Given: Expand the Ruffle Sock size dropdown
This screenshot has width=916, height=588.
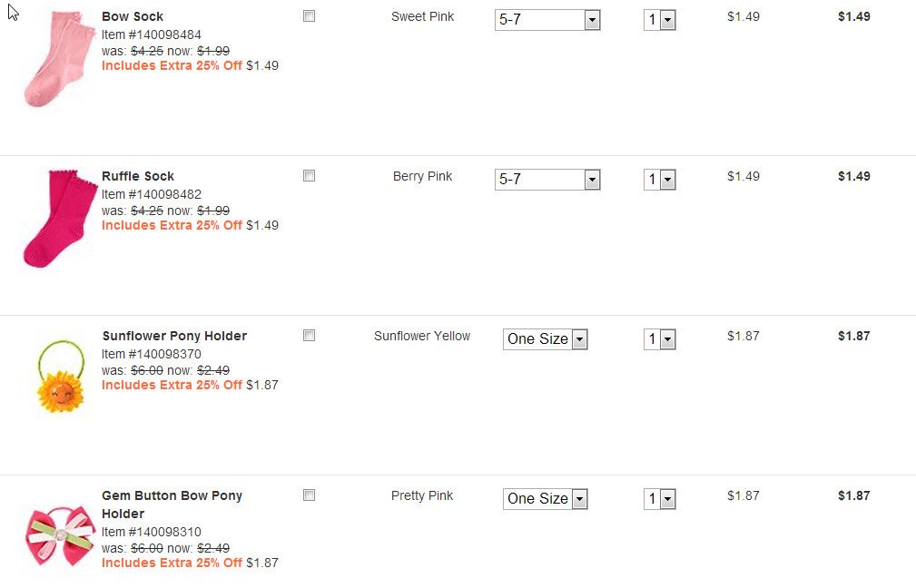Looking at the screenshot, I should (x=547, y=180).
